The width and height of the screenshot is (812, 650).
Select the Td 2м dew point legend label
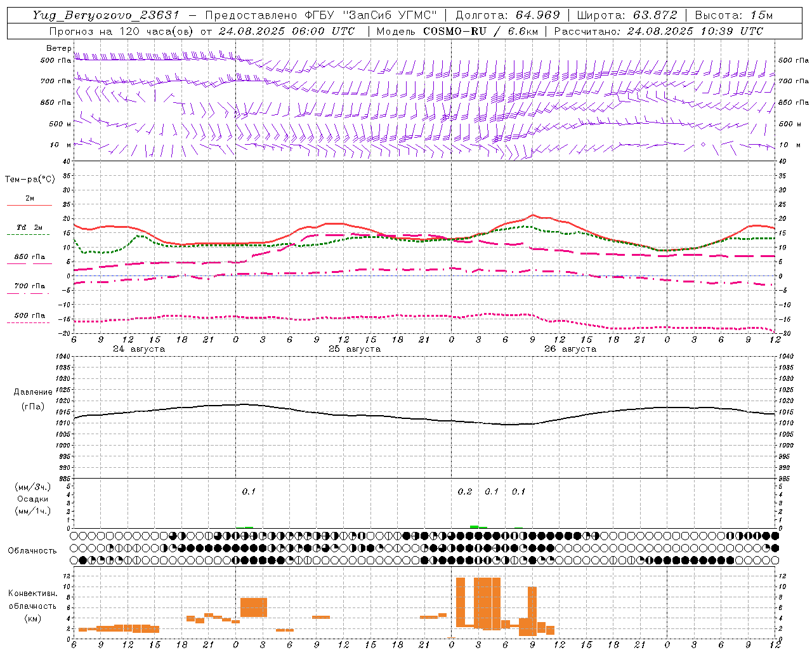pyautogui.click(x=30, y=227)
